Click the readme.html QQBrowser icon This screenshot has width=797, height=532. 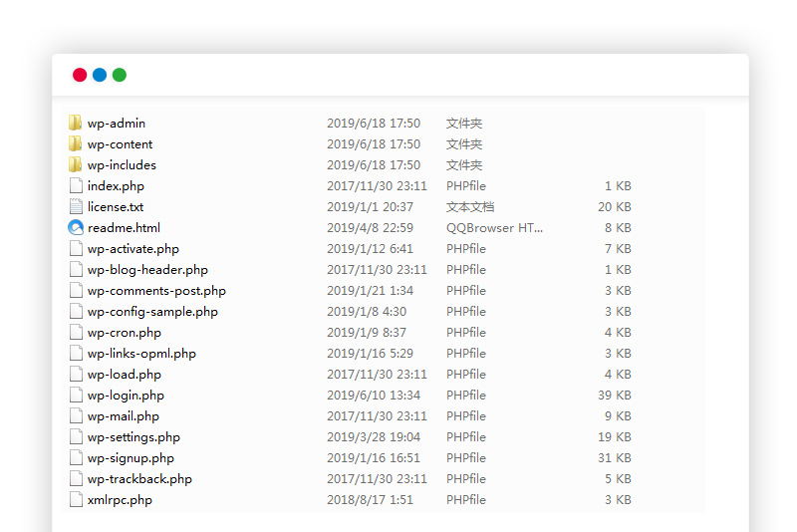(x=76, y=228)
